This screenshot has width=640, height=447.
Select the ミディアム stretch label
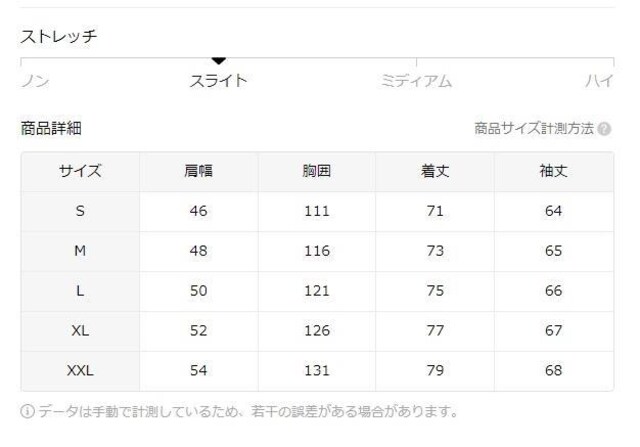pos(416,81)
